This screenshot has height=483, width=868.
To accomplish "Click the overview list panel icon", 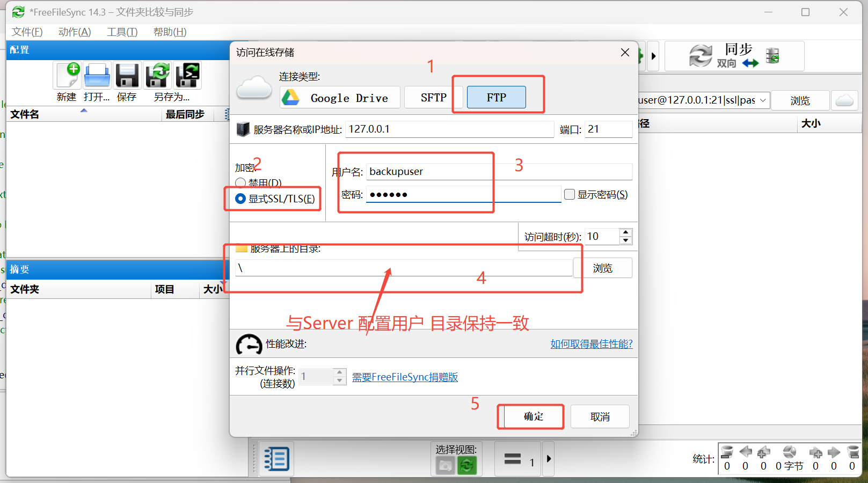I will pos(276,459).
